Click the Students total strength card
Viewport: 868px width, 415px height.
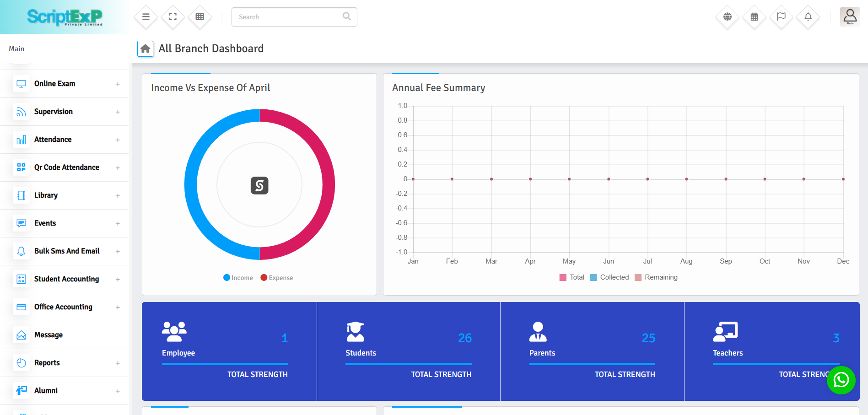click(408, 351)
